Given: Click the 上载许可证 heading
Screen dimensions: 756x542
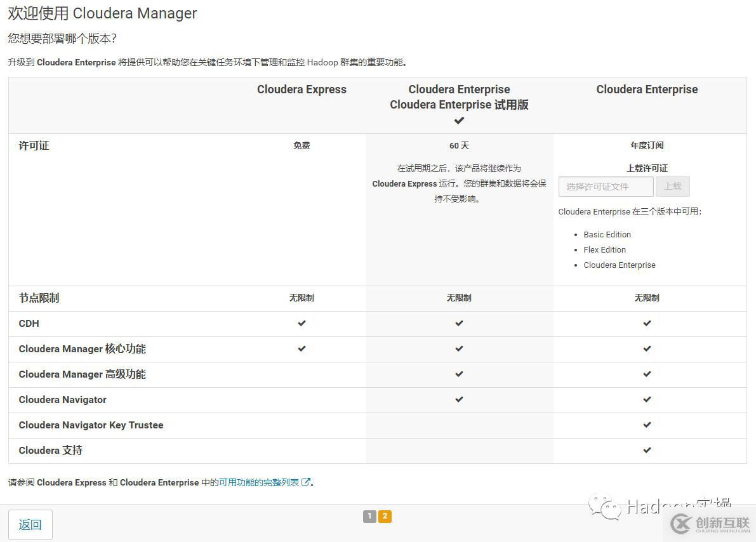Looking at the screenshot, I should click(647, 168).
